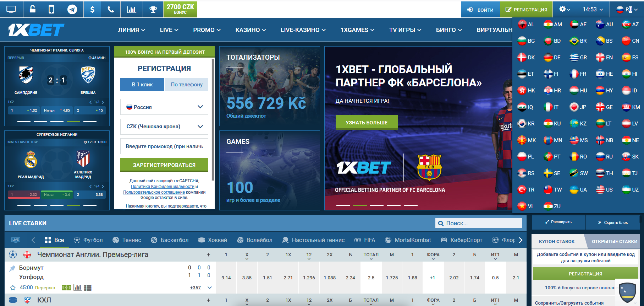Click the padlock icon in top bar
Screen dimensions: 644x306
(32, 9)
